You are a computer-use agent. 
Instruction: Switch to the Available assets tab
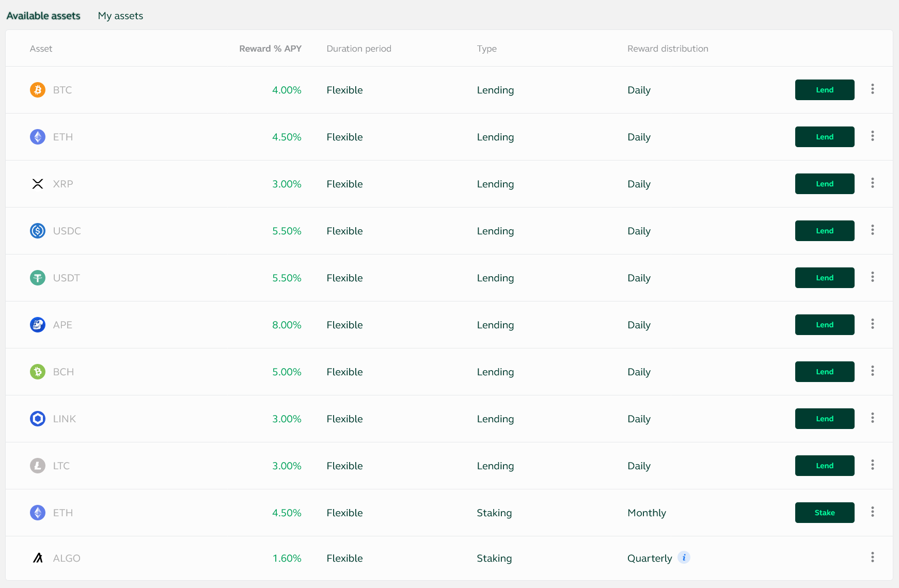(43, 16)
